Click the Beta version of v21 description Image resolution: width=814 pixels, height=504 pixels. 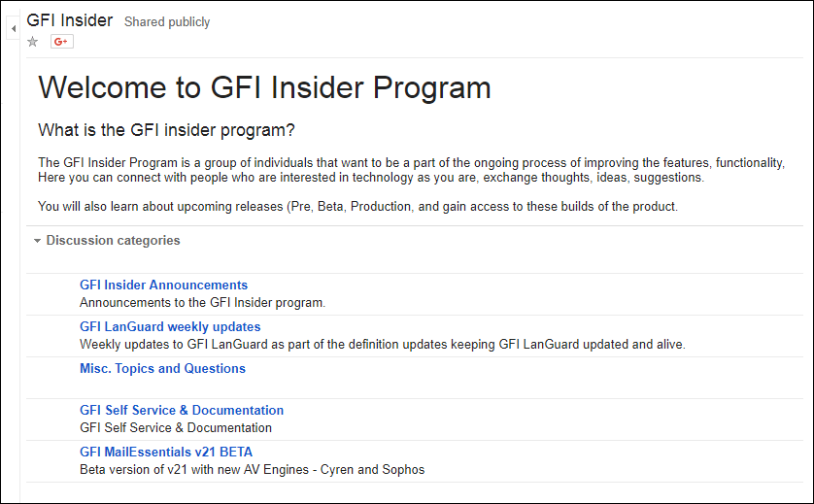click(252, 469)
